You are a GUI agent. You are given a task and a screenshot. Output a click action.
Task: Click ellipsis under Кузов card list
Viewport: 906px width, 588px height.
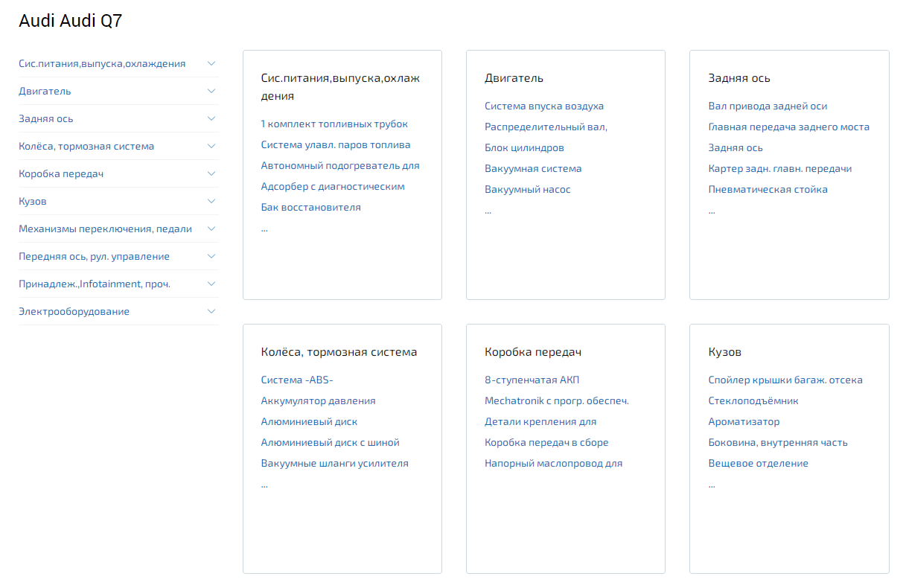pyautogui.click(x=712, y=485)
